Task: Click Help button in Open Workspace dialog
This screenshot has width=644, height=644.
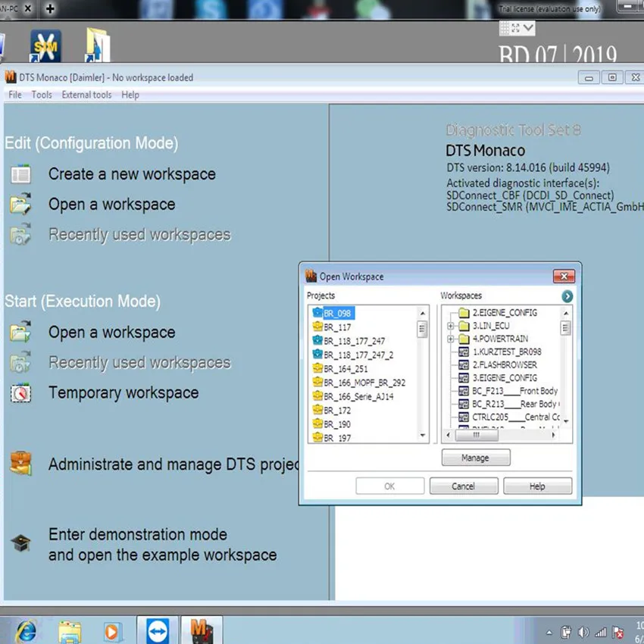Action: pos(538,486)
